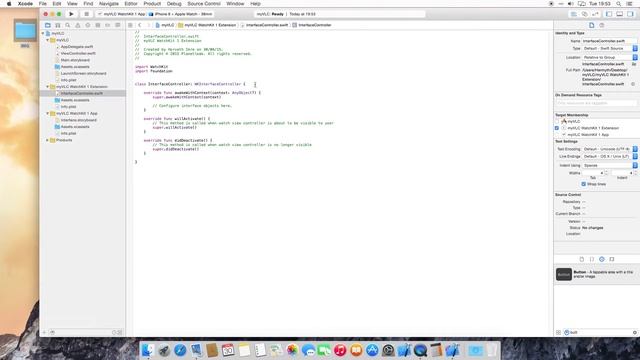
Task: Toggle the Utilities panel visibility
Action: [631, 14]
